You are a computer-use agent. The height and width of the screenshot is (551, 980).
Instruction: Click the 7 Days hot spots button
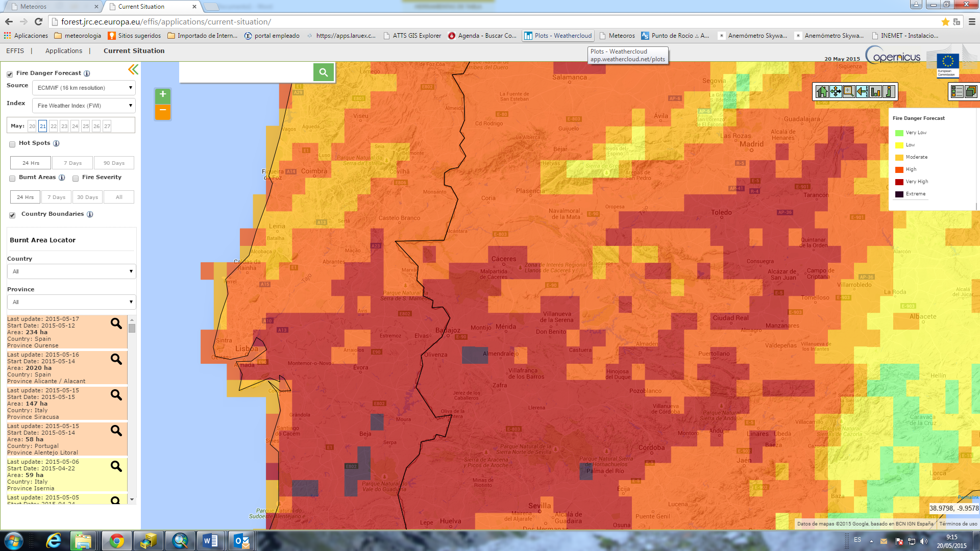pyautogui.click(x=72, y=163)
